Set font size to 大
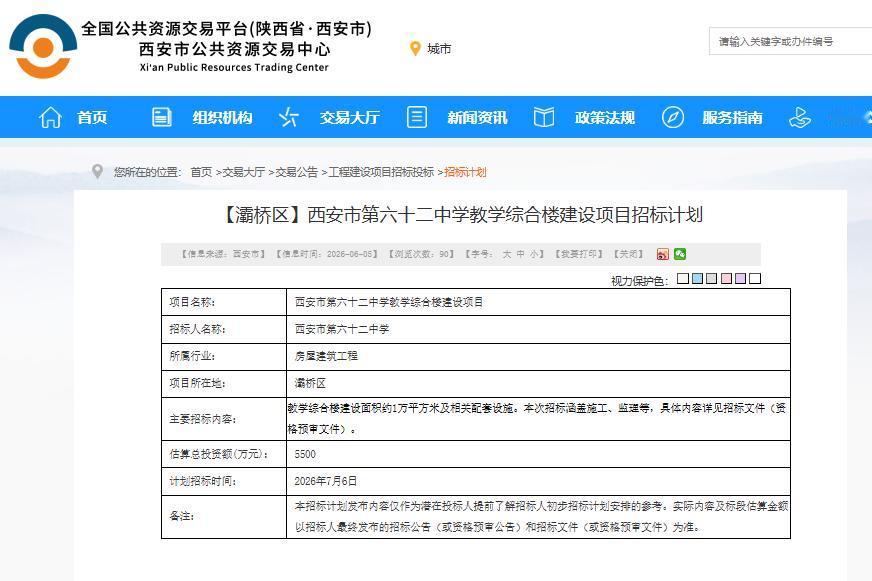Screen dimensions: 872x581 pos(507,254)
